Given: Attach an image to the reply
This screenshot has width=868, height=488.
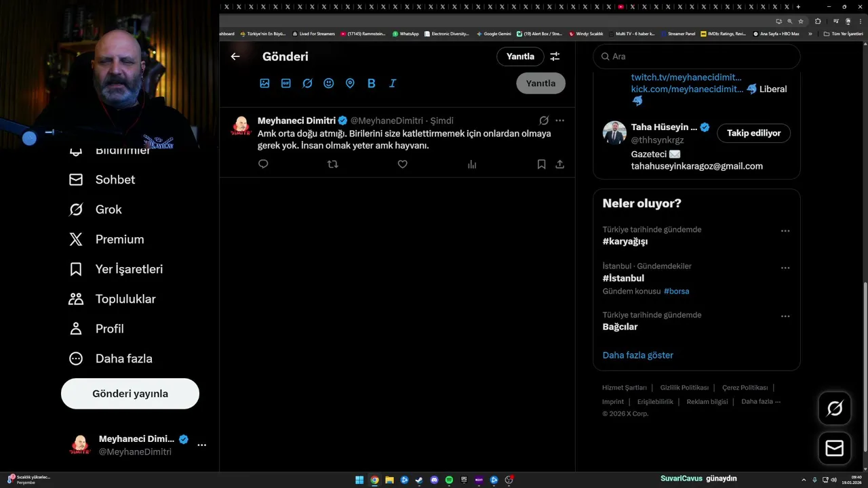Looking at the screenshot, I should pos(264,83).
